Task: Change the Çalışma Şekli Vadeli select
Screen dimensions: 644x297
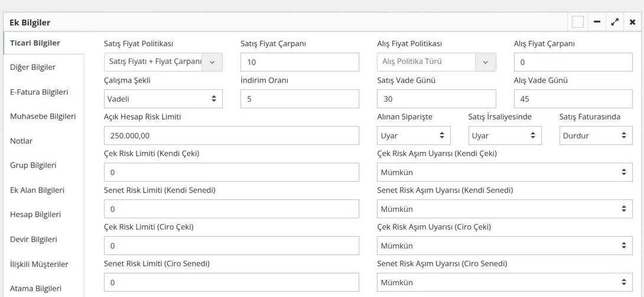Action: pyautogui.click(x=164, y=99)
